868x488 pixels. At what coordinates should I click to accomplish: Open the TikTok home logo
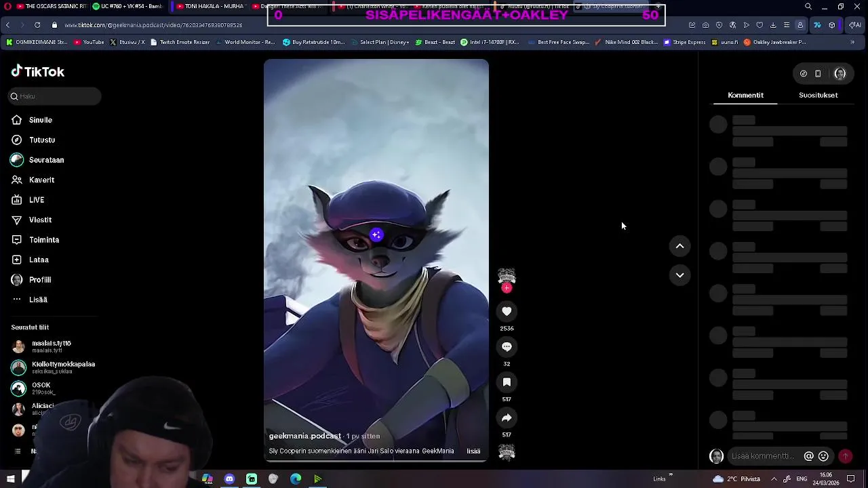38,71
